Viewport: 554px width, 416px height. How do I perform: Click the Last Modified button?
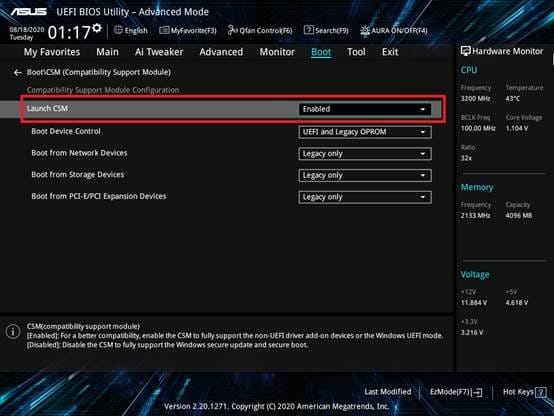[x=388, y=392]
